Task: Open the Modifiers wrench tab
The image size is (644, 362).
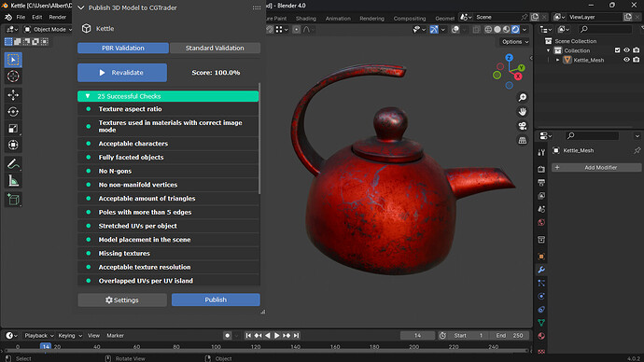Action: 541,270
